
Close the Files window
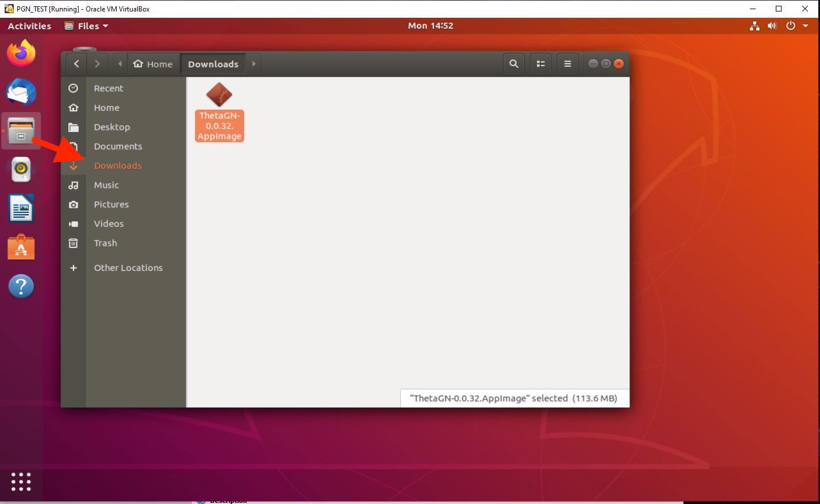coord(618,64)
